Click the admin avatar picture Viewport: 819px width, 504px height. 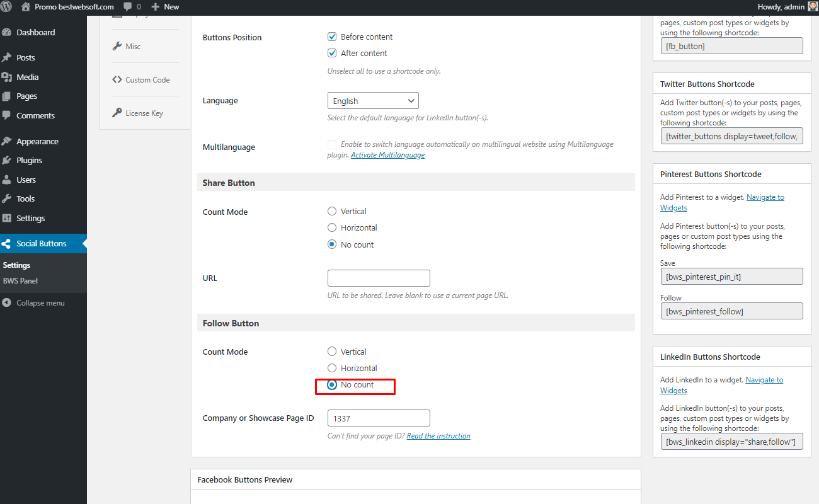[x=813, y=6]
